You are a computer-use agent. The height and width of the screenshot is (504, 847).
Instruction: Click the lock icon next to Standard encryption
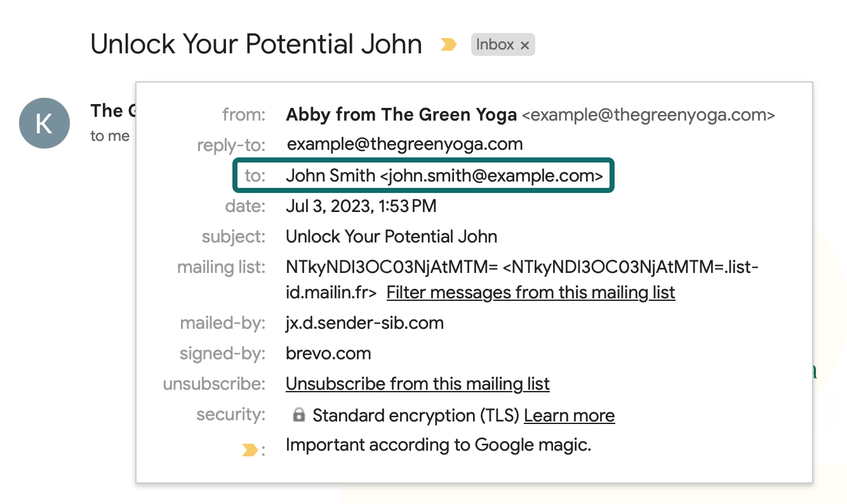click(298, 415)
